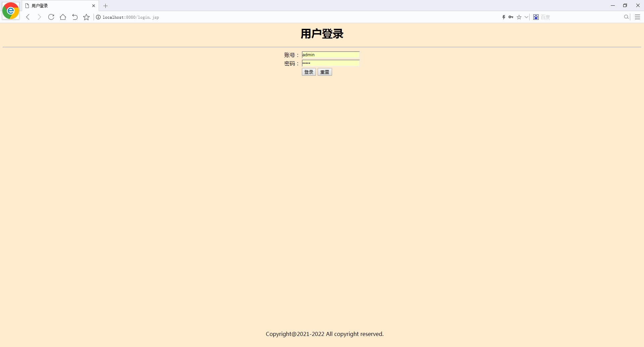The width and height of the screenshot is (644, 347).
Task: Focus the 账号 field containing admin
Action: (x=331, y=55)
